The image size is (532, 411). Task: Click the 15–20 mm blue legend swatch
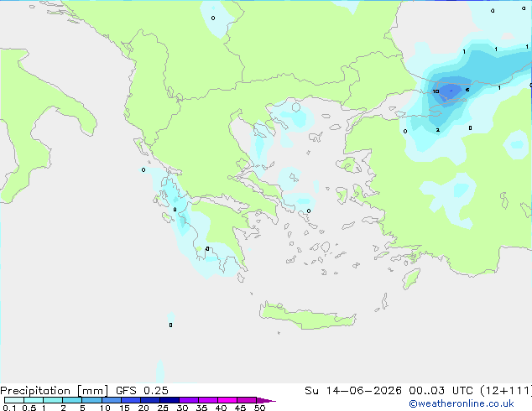(x=131, y=400)
